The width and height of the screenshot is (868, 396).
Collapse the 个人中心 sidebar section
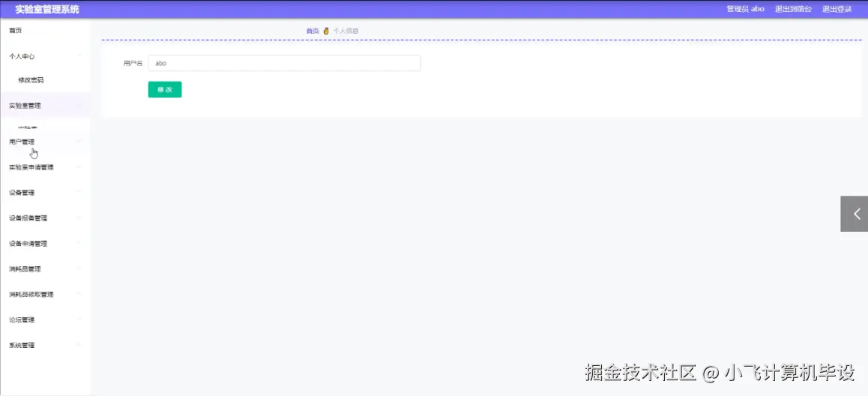point(45,56)
